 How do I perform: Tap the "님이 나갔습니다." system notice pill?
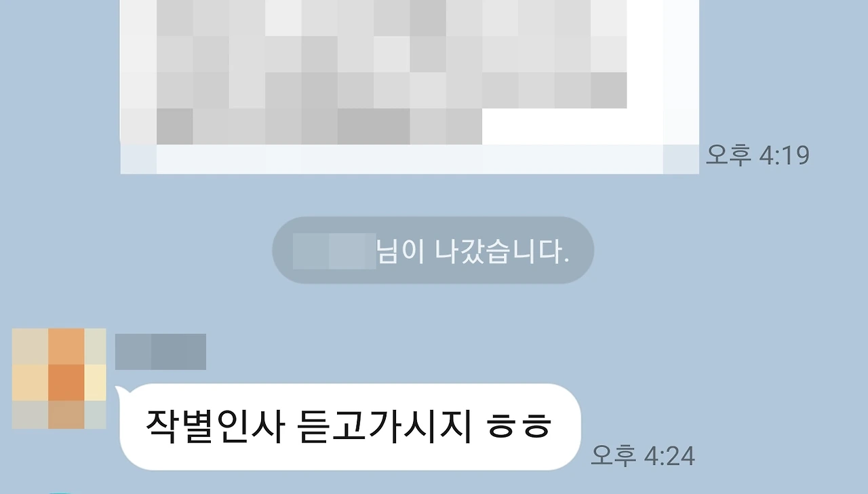point(433,250)
